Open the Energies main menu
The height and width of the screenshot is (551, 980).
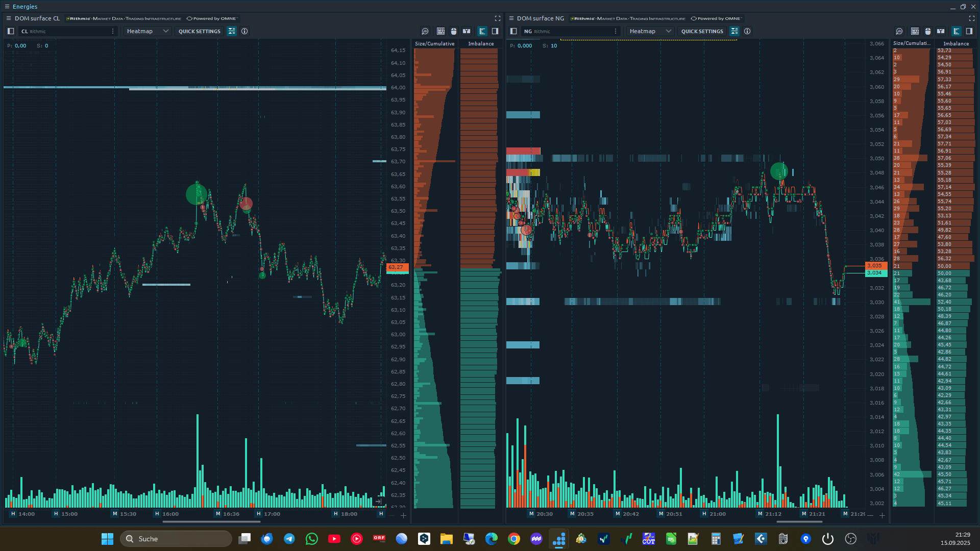click(7, 7)
